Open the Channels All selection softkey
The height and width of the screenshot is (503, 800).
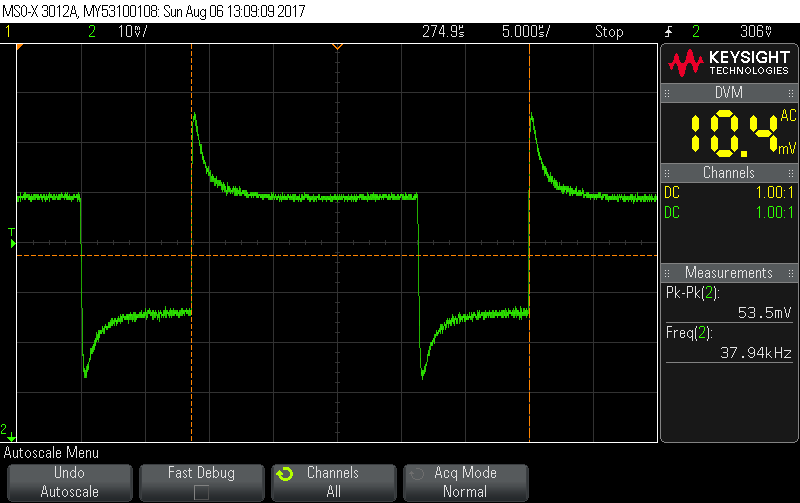[333, 482]
